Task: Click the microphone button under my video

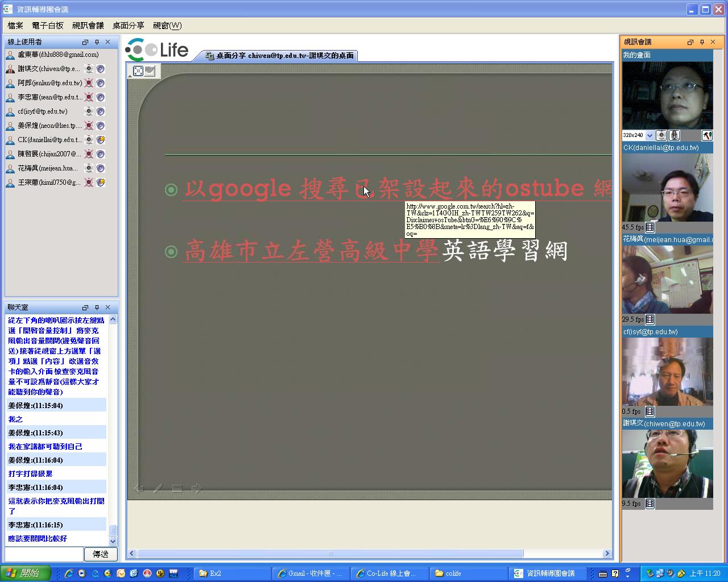Action: tap(674, 135)
